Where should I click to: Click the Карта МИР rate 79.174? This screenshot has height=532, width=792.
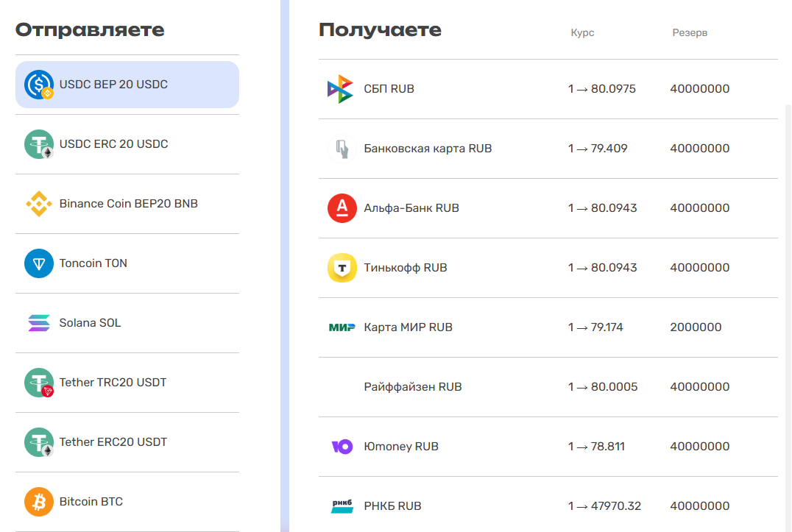(595, 327)
